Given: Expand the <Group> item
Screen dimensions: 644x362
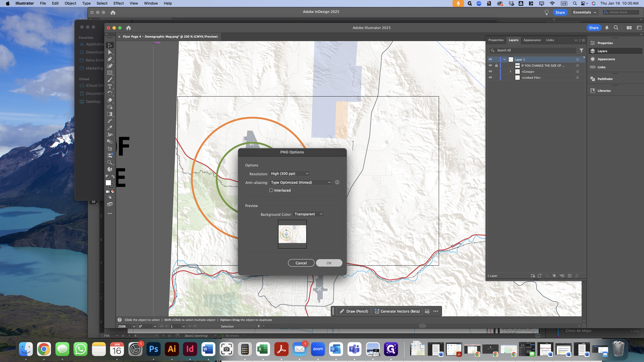Looking at the screenshot, I should tap(510, 71).
